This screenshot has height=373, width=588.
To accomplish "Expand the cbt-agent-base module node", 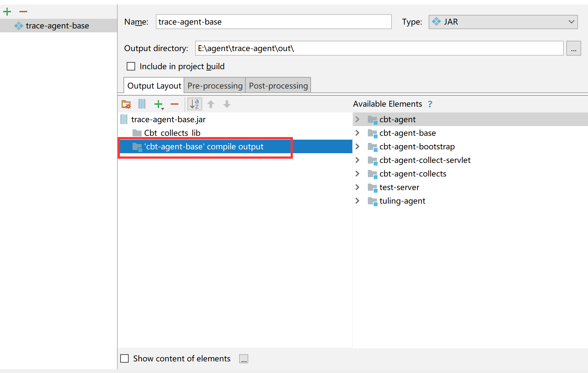I will pyautogui.click(x=357, y=133).
